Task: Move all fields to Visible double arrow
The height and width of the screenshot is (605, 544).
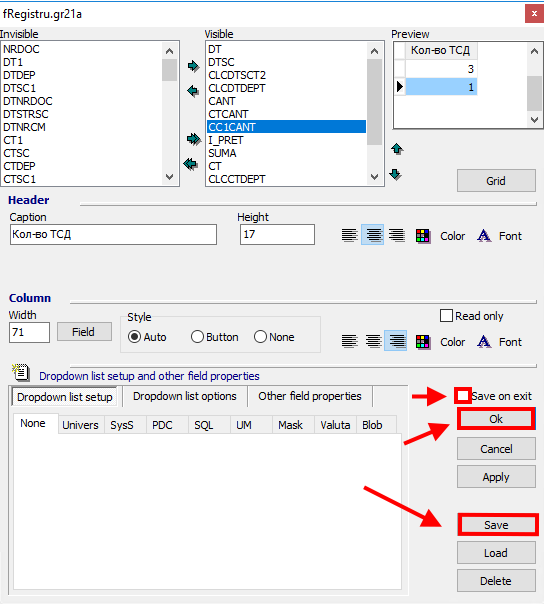Action: click(194, 139)
